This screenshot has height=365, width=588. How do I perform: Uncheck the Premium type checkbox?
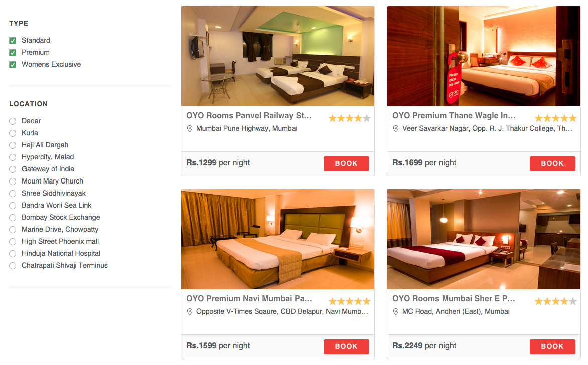click(13, 53)
